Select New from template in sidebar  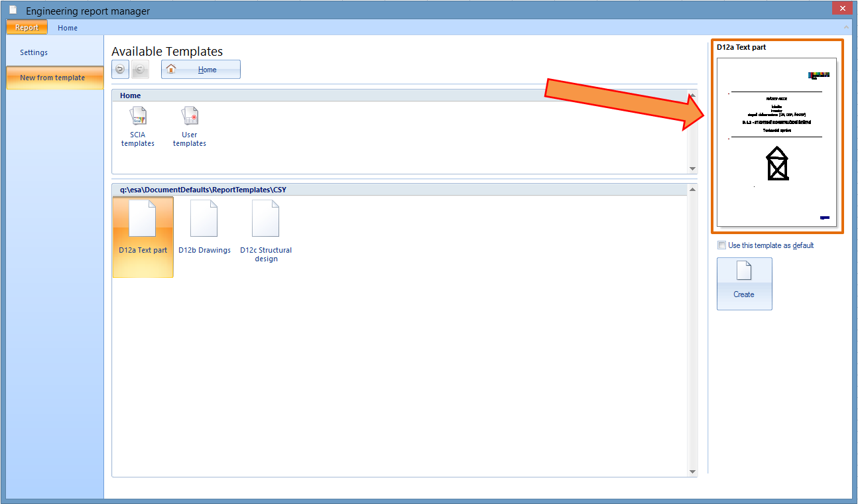pyautogui.click(x=52, y=78)
